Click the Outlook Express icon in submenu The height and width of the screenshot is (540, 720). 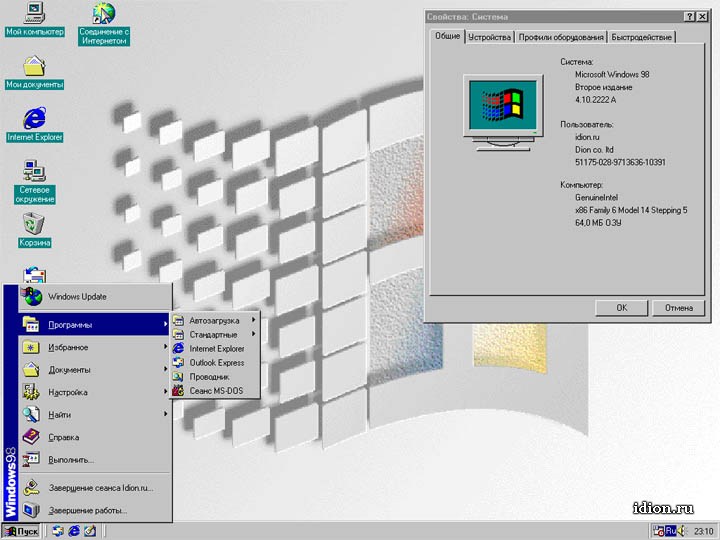[x=178, y=362]
